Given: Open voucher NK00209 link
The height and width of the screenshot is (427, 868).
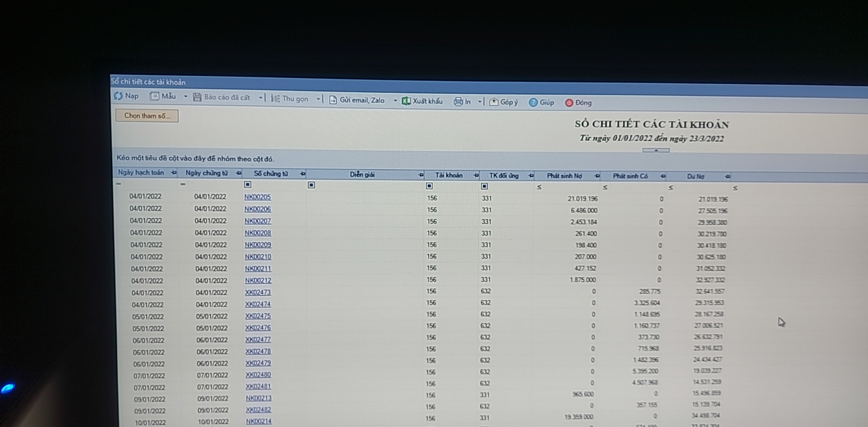Looking at the screenshot, I should (258, 245).
